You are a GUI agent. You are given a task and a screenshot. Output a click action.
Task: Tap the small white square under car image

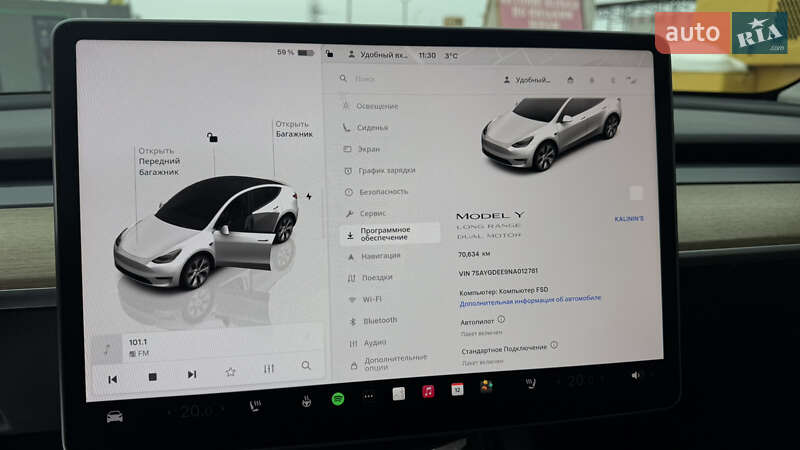636,193
